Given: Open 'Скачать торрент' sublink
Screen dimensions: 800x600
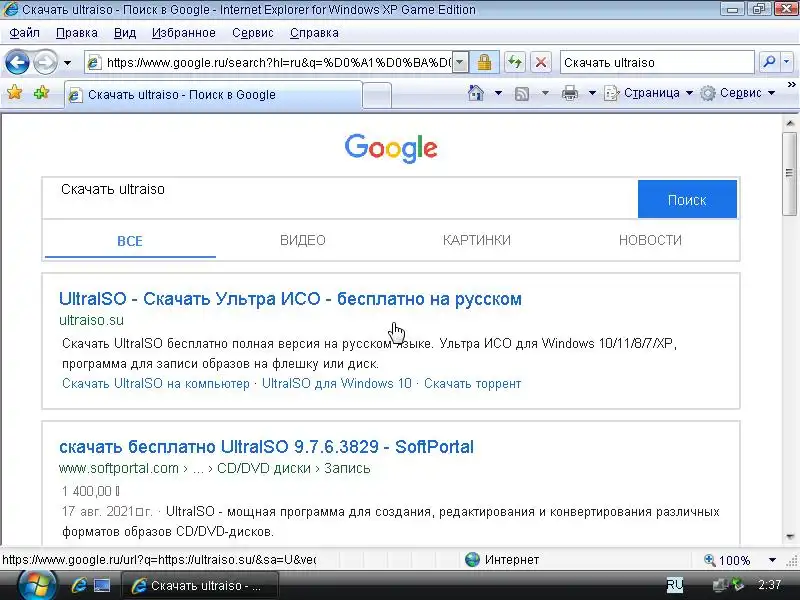Looking at the screenshot, I should [472, 384].
